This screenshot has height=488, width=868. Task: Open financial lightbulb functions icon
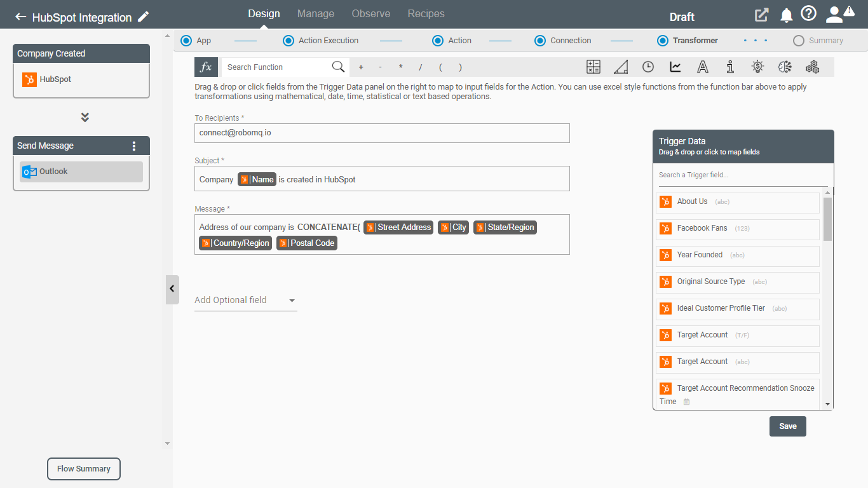pos(757,67)
